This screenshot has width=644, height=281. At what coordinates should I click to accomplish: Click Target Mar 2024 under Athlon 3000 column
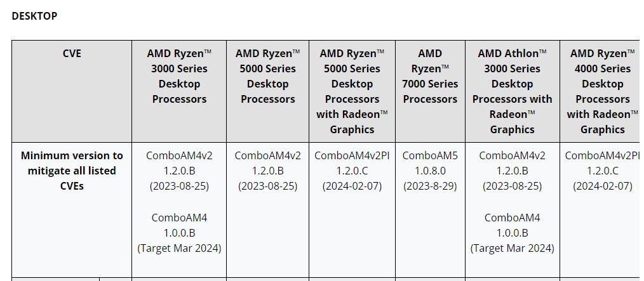click(x=512, y=248)
